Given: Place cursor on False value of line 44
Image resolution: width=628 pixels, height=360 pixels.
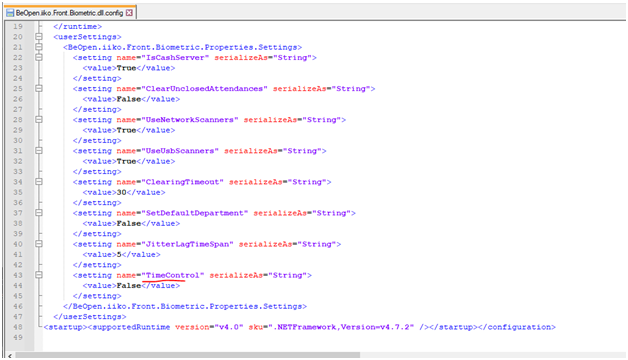Looking at the screenshot, I should click(129, 286).
